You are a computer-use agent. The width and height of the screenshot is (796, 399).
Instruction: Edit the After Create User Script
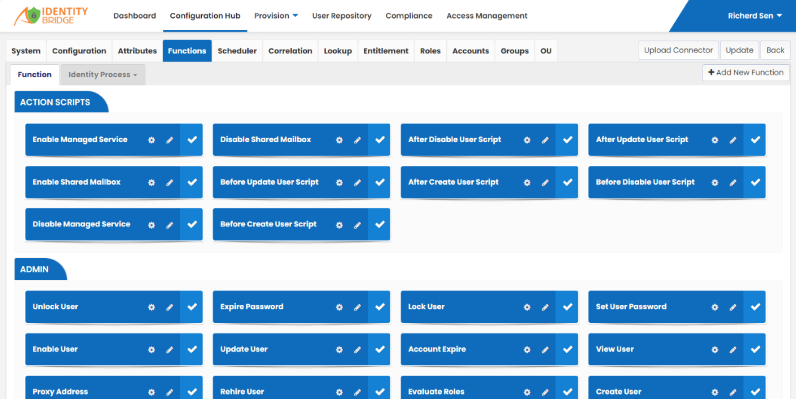(545, 183)
